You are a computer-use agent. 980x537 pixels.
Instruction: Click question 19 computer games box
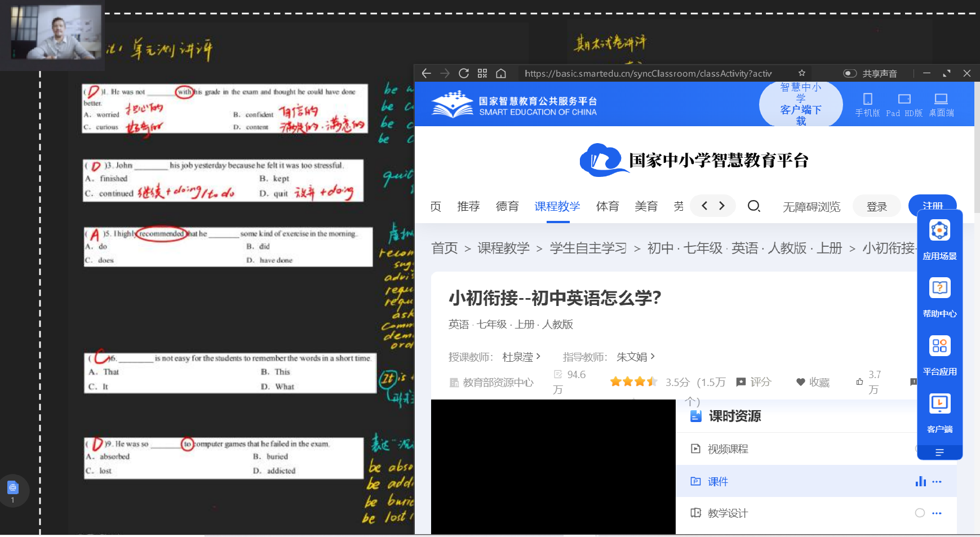point(224,458)
